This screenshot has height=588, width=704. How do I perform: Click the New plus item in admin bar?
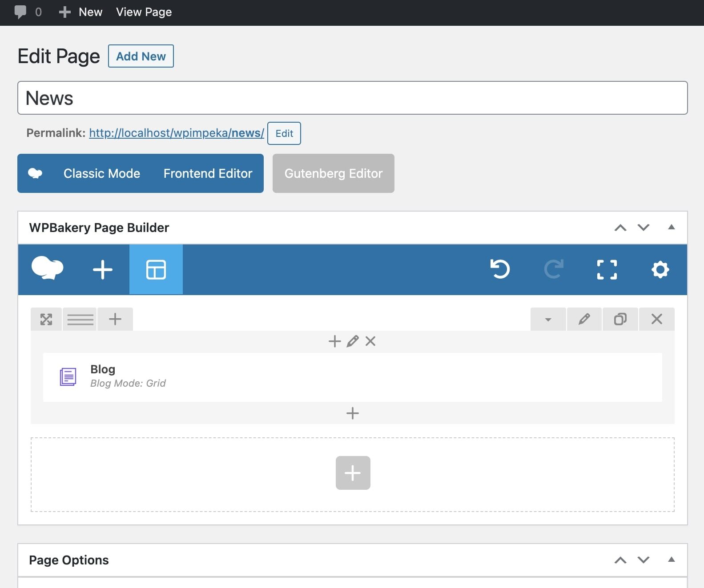click(x=80, y=12)
